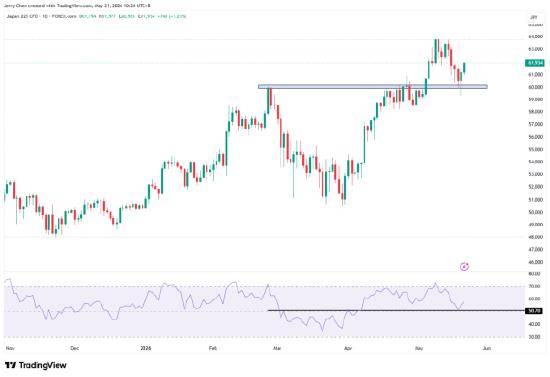Click the 52,000 price axis label
Image resolution: width=550 pixels, height=377 pixels.
pos(535,187)
